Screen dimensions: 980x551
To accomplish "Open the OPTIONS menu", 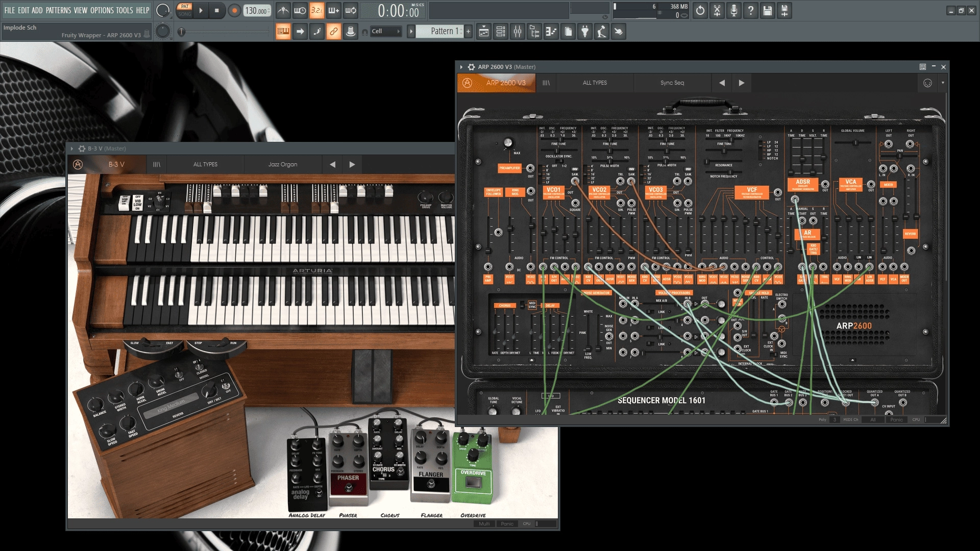I will tap(102, 10).
